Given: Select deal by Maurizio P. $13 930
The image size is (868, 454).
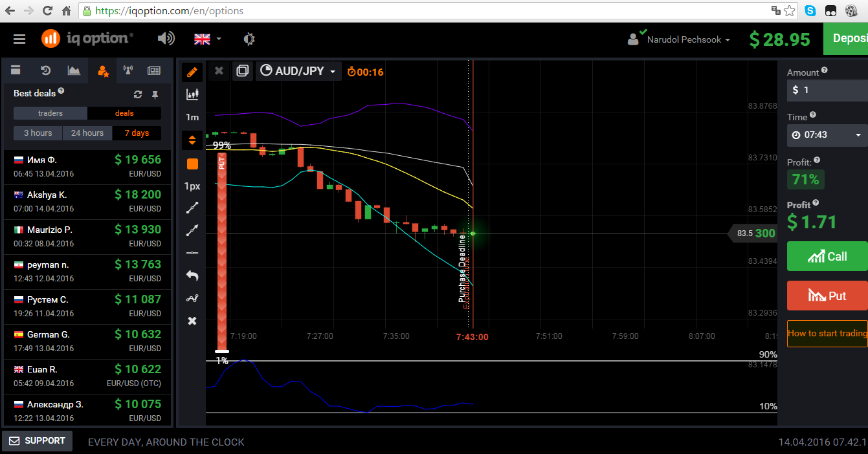Looking at the screenshot, I should pos(87,237).
